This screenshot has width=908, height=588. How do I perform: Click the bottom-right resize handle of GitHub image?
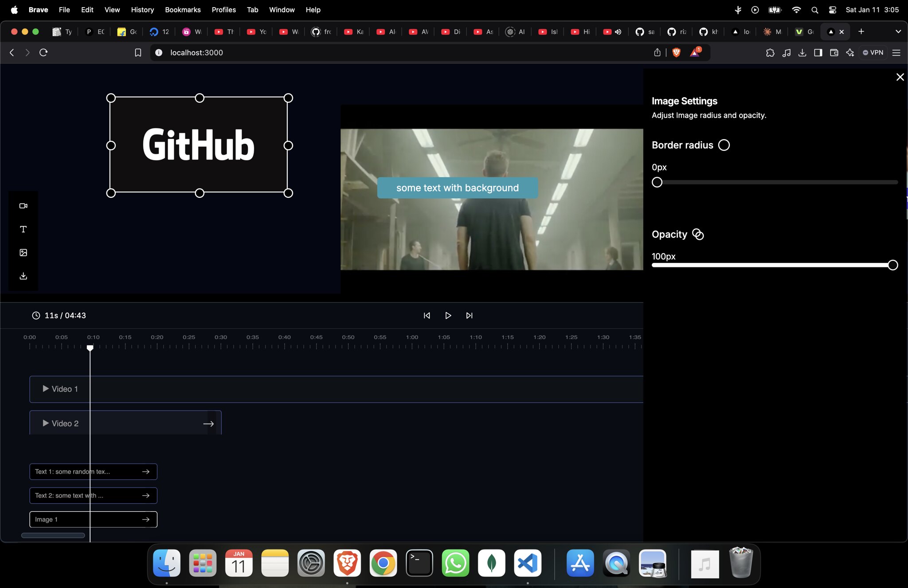288,193
